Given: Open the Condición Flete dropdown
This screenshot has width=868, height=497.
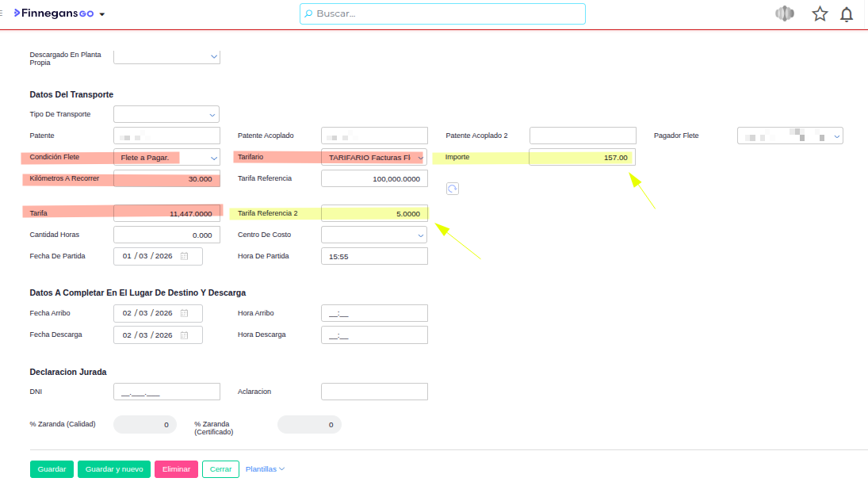Looking at the screenshot, I should pyautogui.click(x=212, y=158).
